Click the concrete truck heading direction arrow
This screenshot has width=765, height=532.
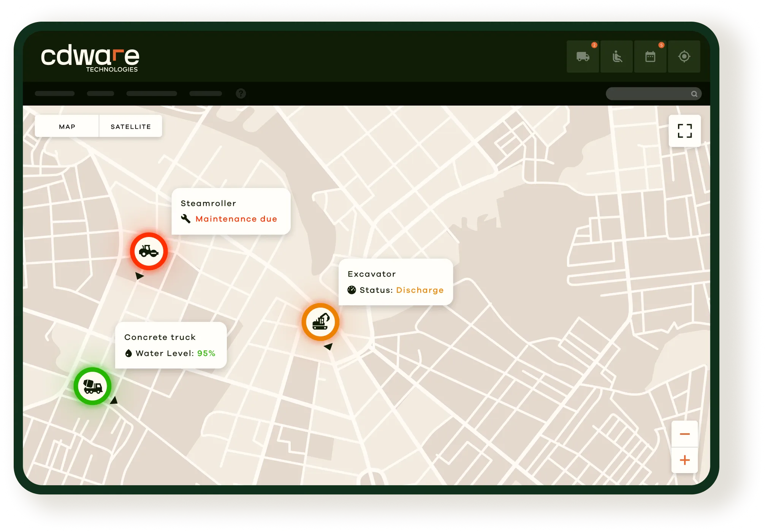click(114, 400)
